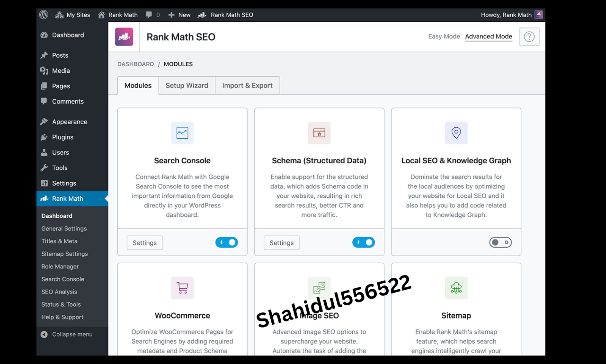Click the Collapse menu arrow icon
606x364 pixels.
tap(44, 334)
